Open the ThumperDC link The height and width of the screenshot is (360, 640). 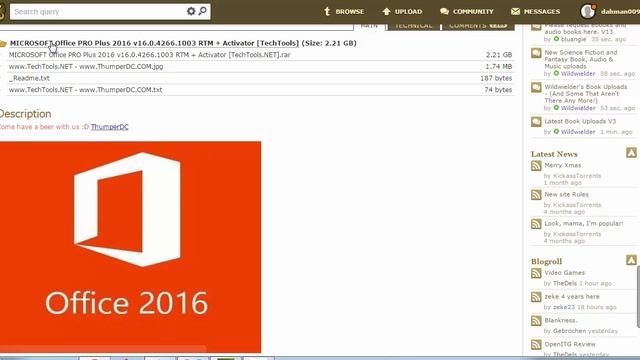(x=109, y=127)
